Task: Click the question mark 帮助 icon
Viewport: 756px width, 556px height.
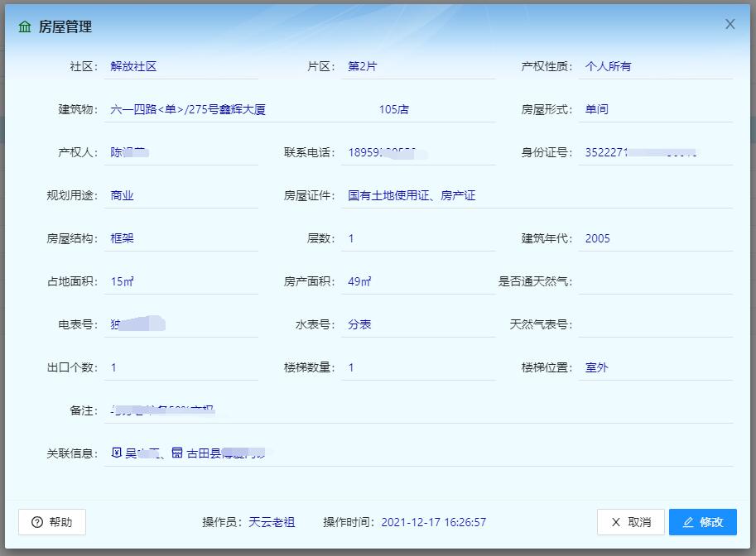Action: (37, 522)
